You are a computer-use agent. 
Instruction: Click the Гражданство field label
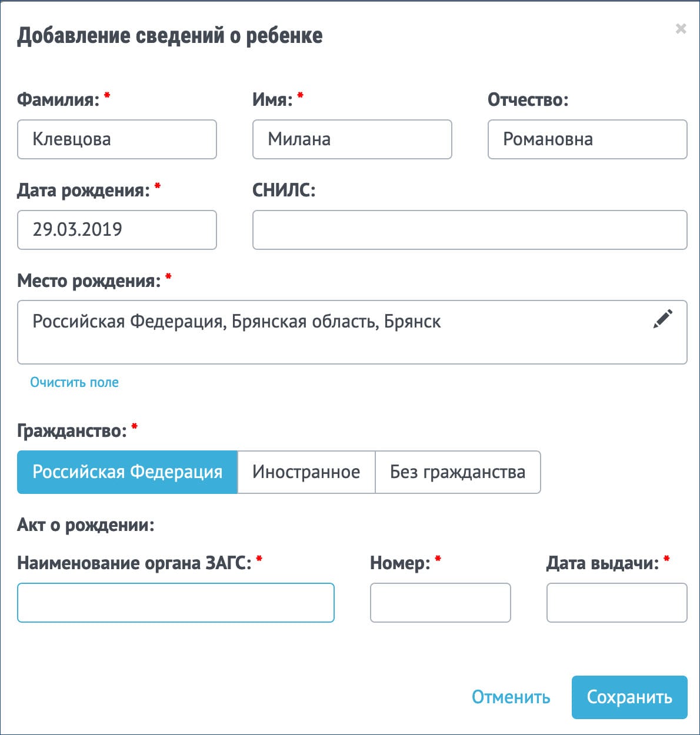coord(72,431)
